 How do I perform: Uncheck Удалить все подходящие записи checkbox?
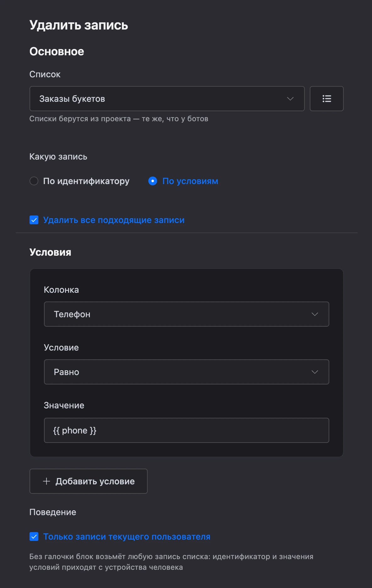point(34,220)
